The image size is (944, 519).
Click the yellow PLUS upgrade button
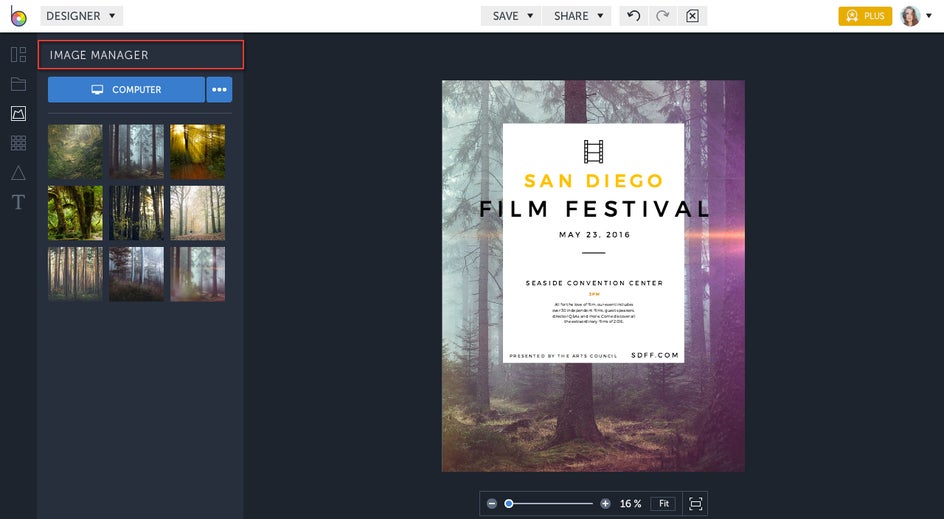tap(865, 16)
